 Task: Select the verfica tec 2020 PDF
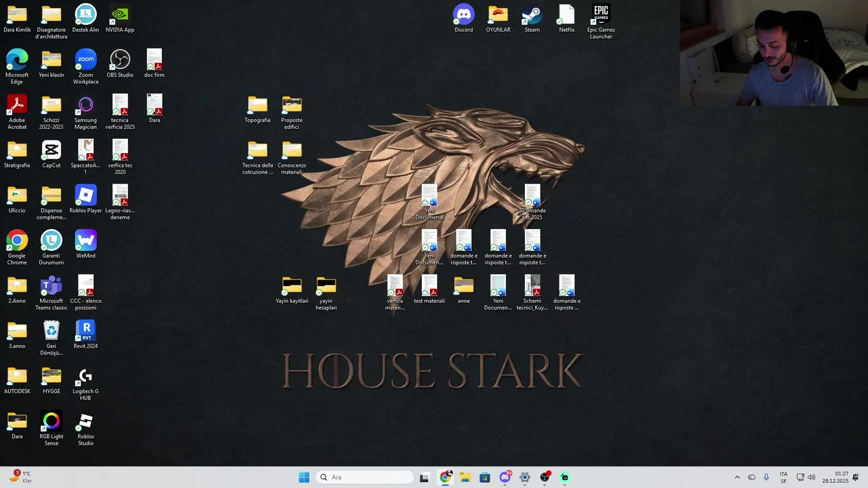click(x=120, y=157)
